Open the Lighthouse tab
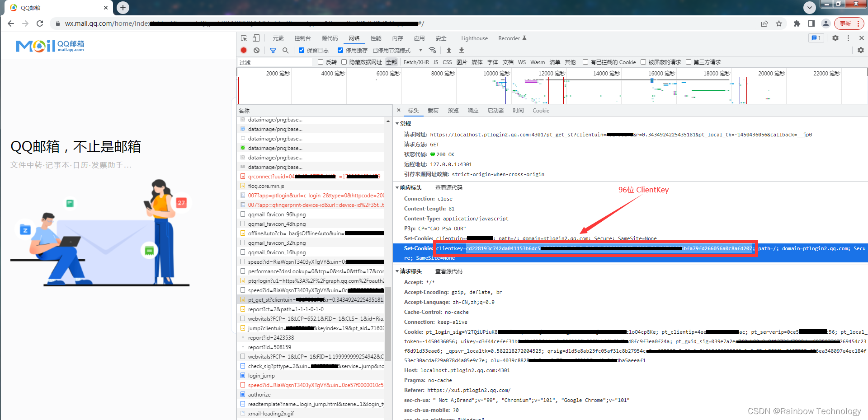Viewport: 868px width, 420px height. [474, 38]
